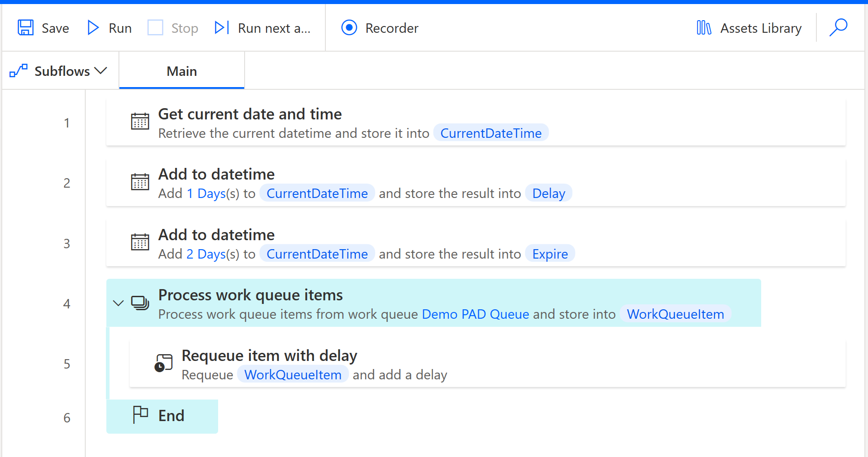This screenshot has height=457, width=868.
Task: Click the search magnifier icon
Action: click(x=838, y=27)
